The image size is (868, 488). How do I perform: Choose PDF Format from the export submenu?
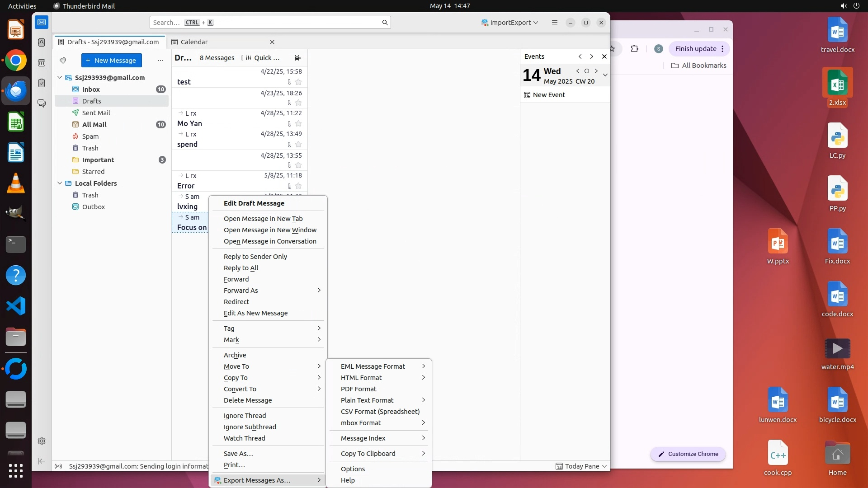359,389
